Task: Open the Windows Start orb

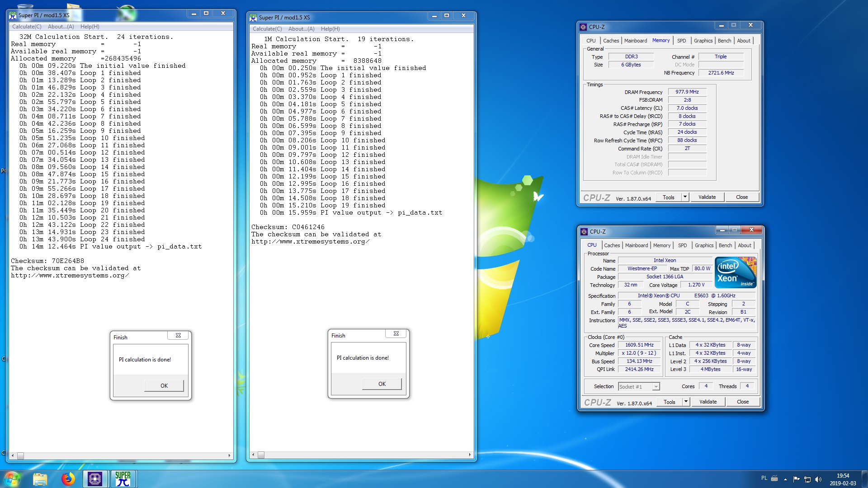Action: tap(12, 479)
